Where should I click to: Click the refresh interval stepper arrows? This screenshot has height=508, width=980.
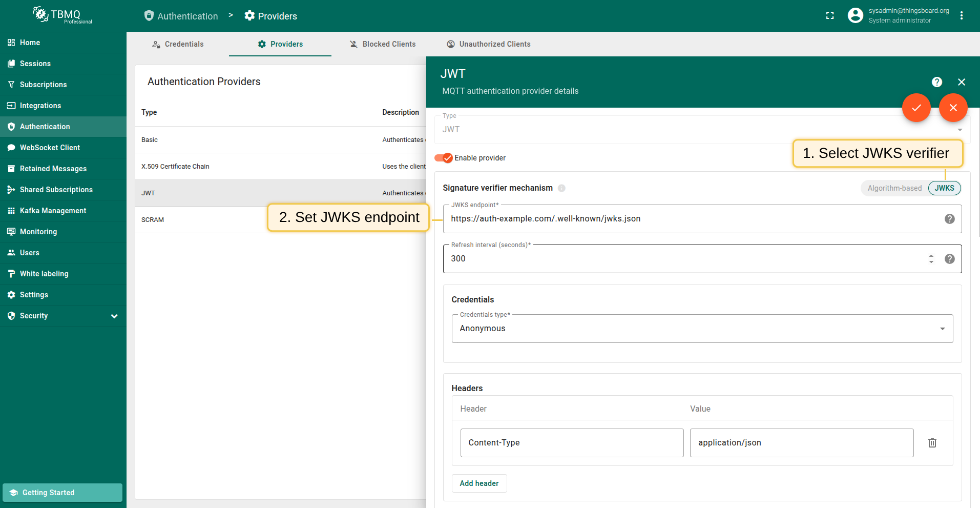pos(931,259)
